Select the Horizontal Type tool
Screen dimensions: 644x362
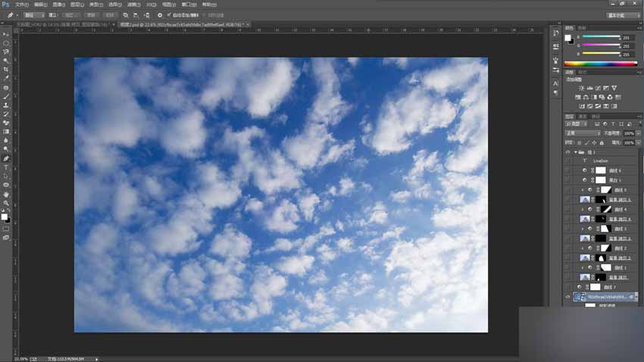click(x=6, y=167)
